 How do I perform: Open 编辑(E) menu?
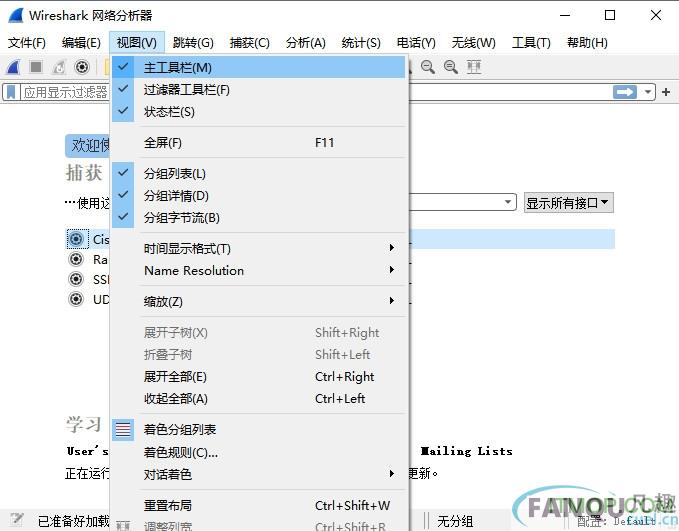pyautogui.click(x=81, y=42)
